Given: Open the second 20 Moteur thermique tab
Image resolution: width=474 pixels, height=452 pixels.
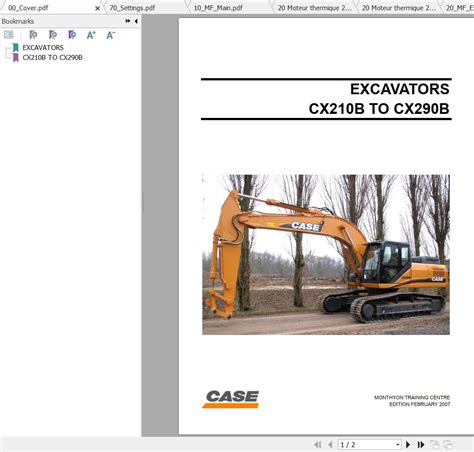Looking at the screenshot, I should (399, 8).
